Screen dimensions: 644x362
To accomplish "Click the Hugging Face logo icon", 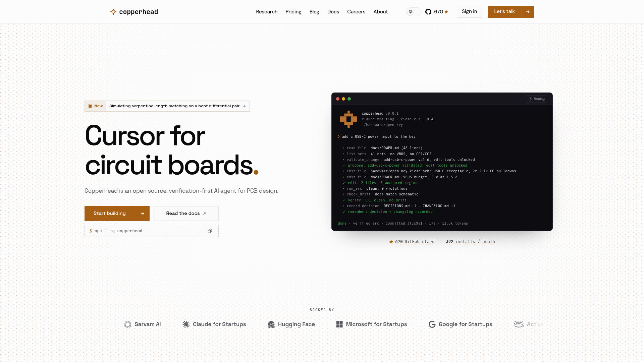I will [x=271, y=324].
